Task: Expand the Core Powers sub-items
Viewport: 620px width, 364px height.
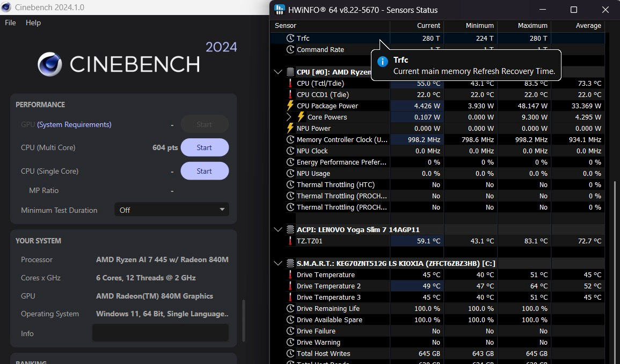Action: [289, 117]
